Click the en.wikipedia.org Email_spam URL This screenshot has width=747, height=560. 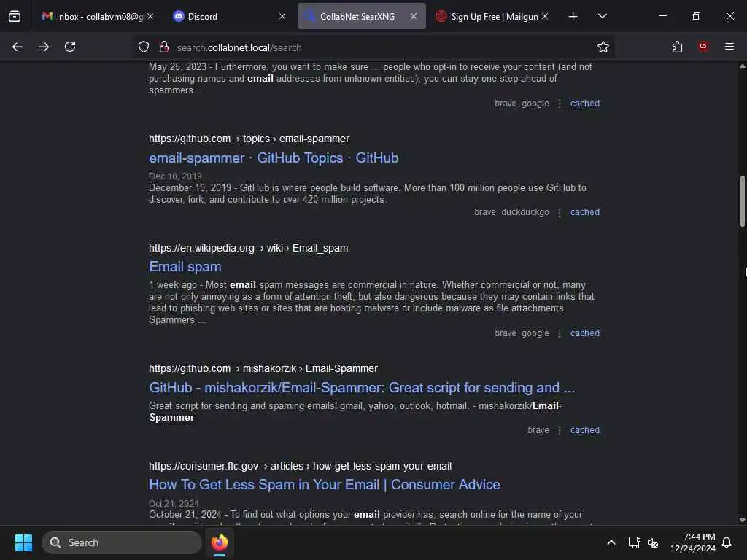[x=248, y=248]
